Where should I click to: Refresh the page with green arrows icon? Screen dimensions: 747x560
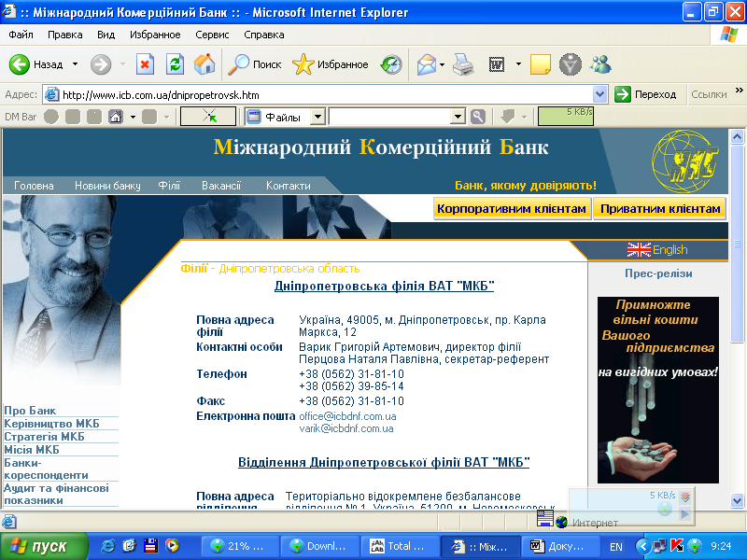[x=175, y=64]
